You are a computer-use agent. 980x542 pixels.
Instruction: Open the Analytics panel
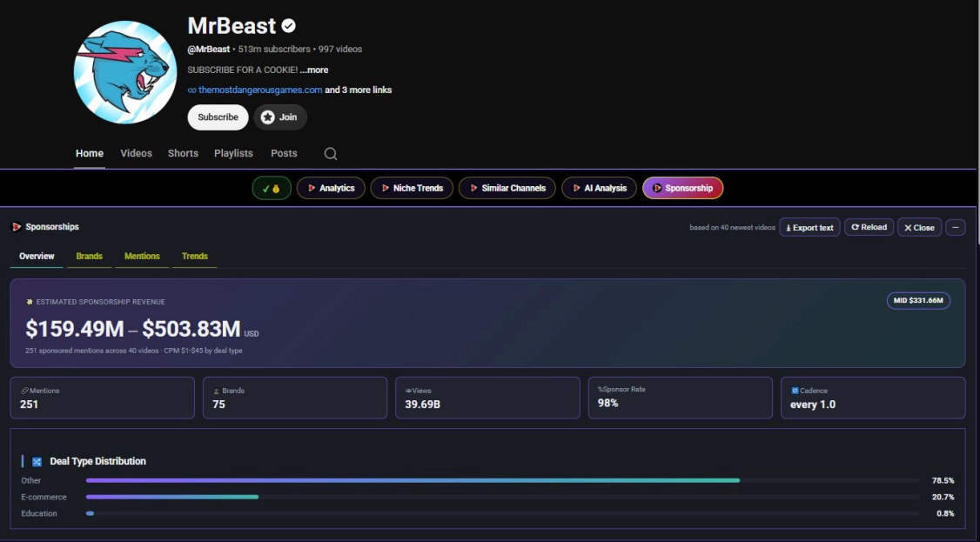(331, 188)
